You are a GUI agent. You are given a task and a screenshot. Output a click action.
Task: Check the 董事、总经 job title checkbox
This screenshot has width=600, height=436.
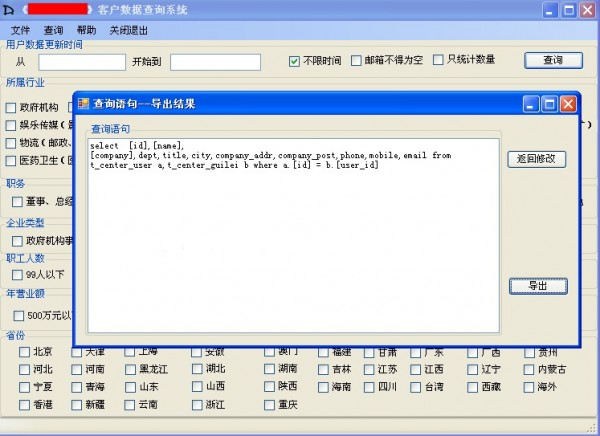(17, 201)
